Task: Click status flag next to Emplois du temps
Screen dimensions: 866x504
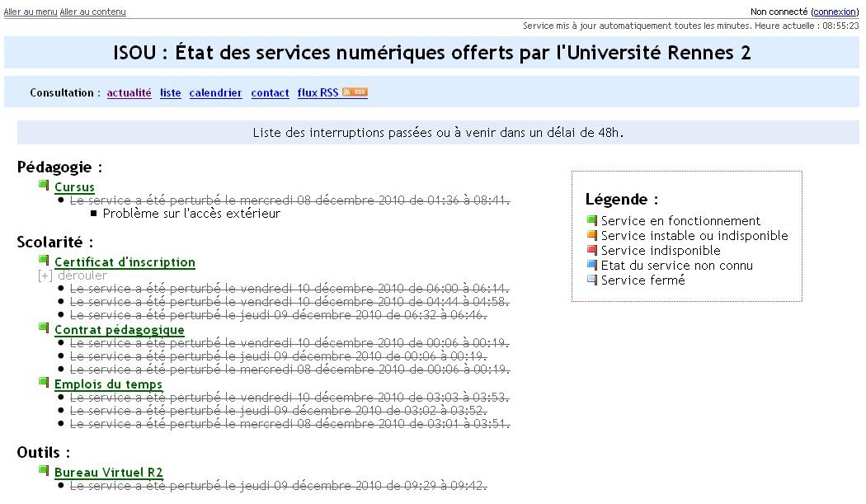Action: [44, 383]
